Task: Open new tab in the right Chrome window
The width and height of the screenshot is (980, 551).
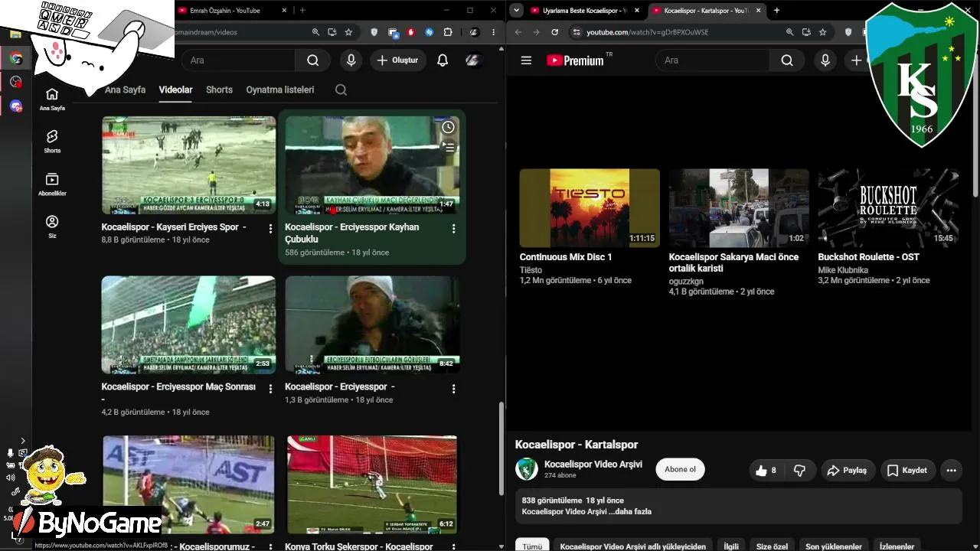Action: tap(776, 11)
